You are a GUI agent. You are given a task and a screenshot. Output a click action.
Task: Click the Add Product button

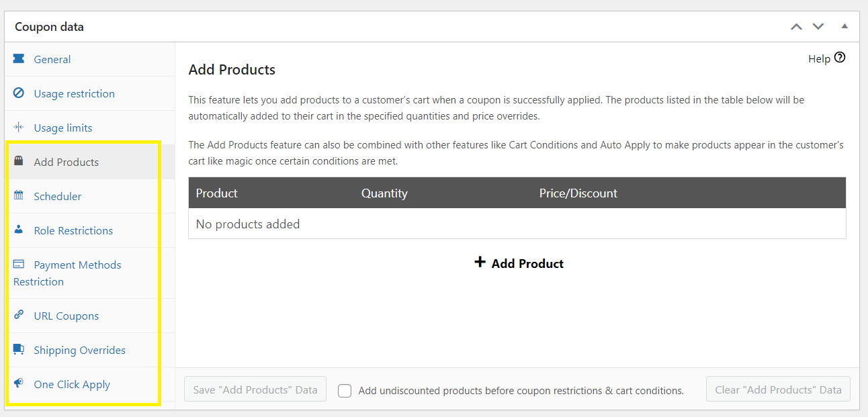coord(519,263)
